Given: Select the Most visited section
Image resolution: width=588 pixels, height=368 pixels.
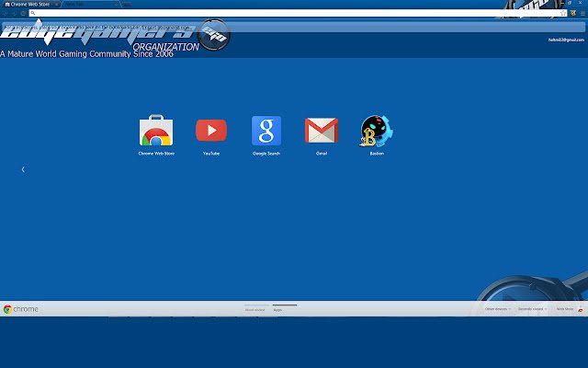Looking at the screenshot, I should [255, 309].
